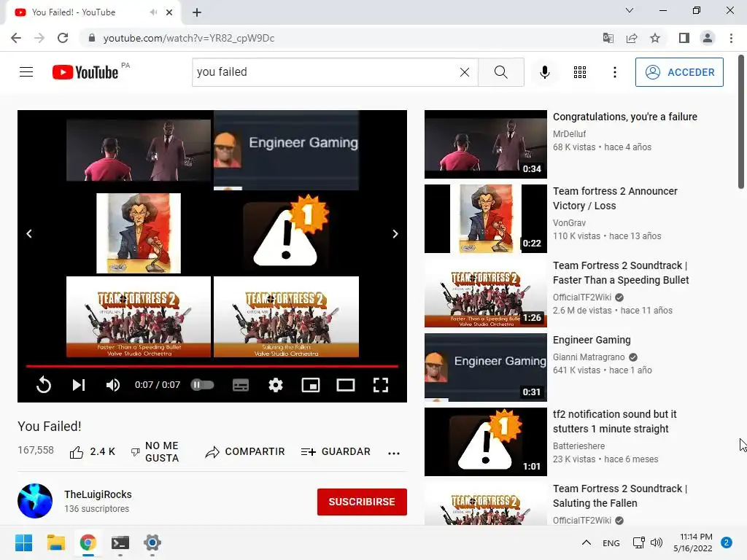Image resolution: width=747 pixels, height=560 pixels.
Task: Open the notification center badge
Action: coord(727,542)
